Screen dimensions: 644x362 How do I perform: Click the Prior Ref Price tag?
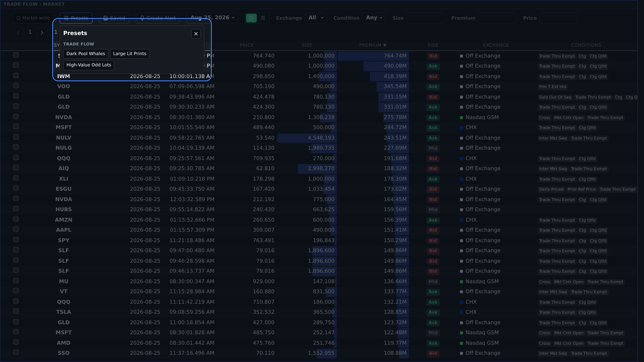point(581,189)
